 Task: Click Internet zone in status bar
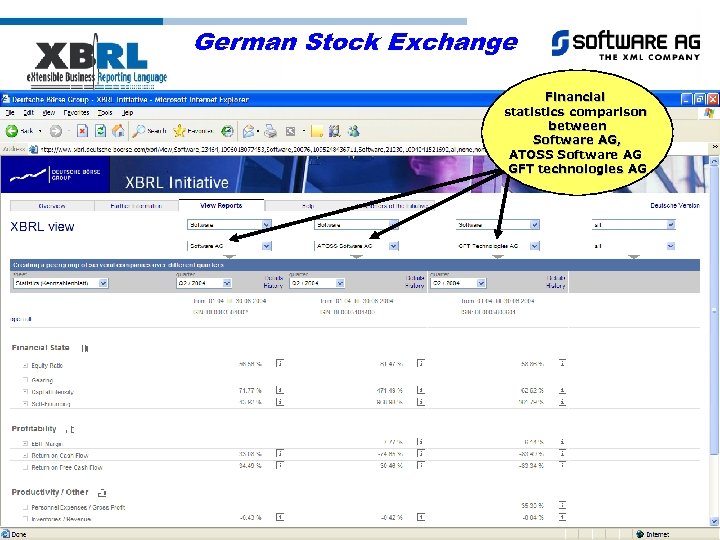[x=653, y=534]
